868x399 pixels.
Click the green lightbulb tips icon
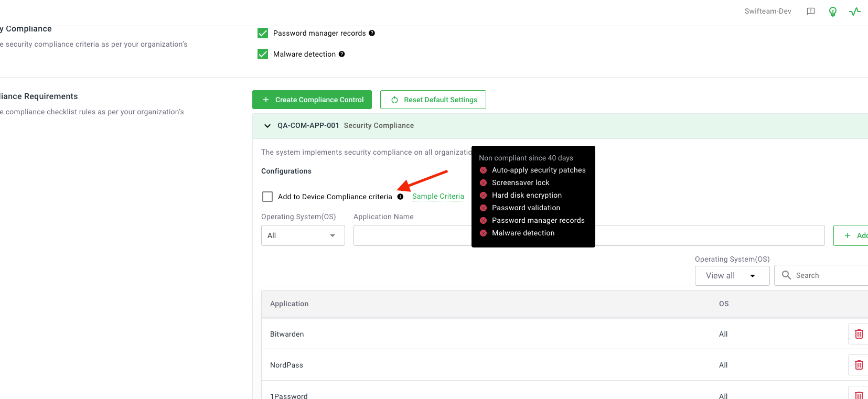click(x=832, y=12)
